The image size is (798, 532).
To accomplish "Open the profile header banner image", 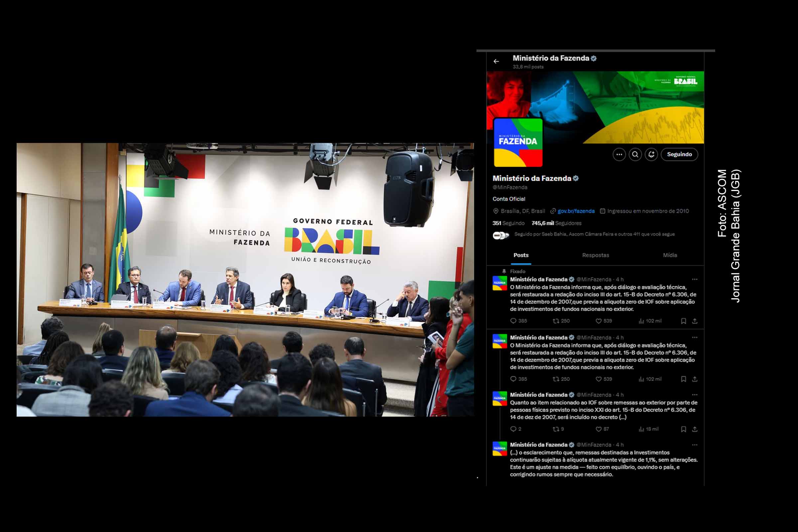I will tap(595, 107).
